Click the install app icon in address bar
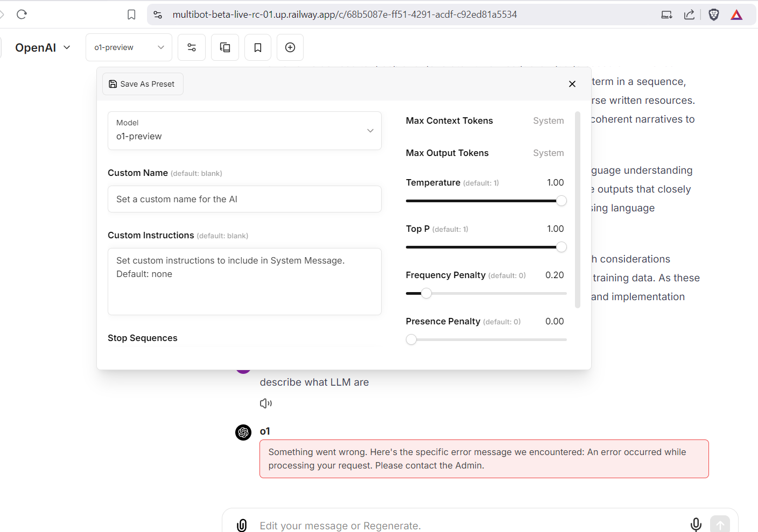This screenshot has width=758, height=532. point(666,15)
